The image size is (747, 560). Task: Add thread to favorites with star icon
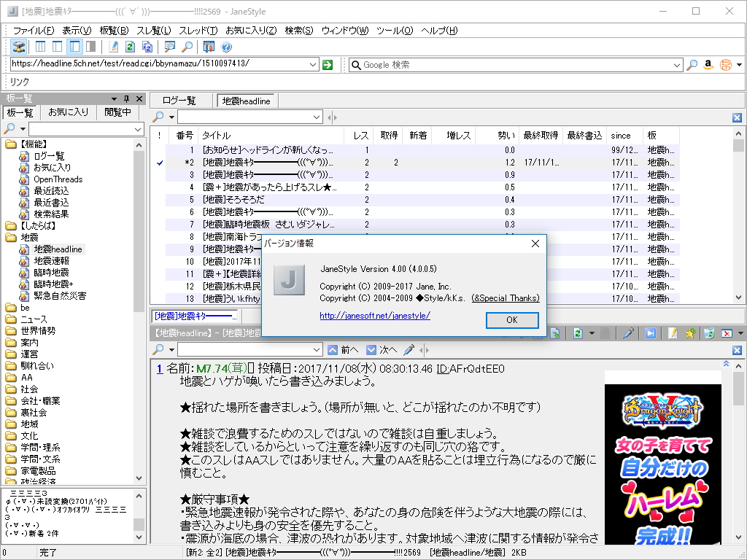[690, 333]
